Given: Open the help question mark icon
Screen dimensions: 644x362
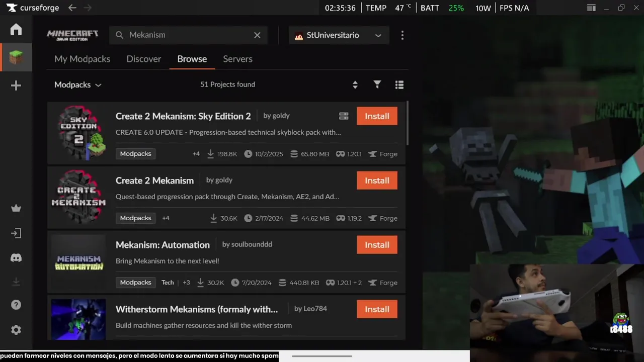Looking at the screenshot, I should (16, 305).
